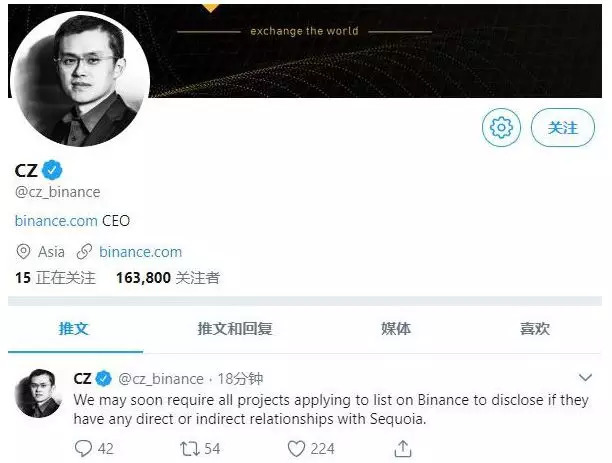Follow the account with the 关注 button
This screenshot has height=463, width=612.
[x=562, y=128]
